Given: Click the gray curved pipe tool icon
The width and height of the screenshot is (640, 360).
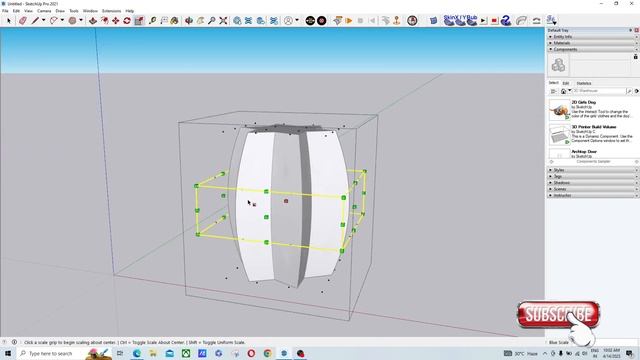Looking at the screenshot, I should 521,20.
